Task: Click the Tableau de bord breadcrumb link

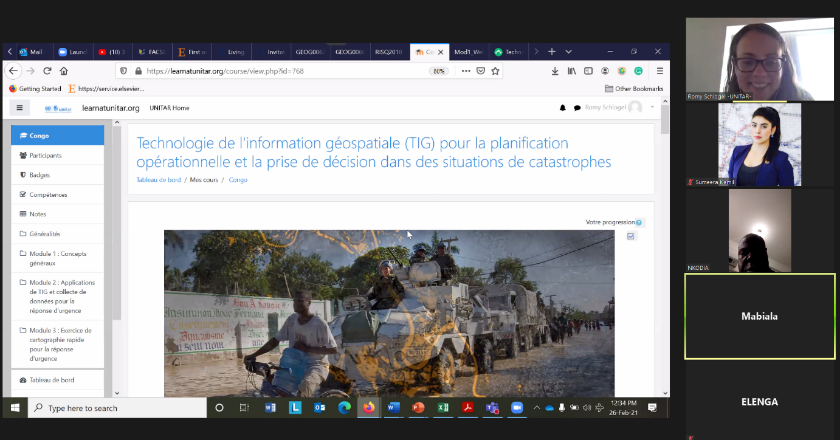Action: (x=159, y=180)
